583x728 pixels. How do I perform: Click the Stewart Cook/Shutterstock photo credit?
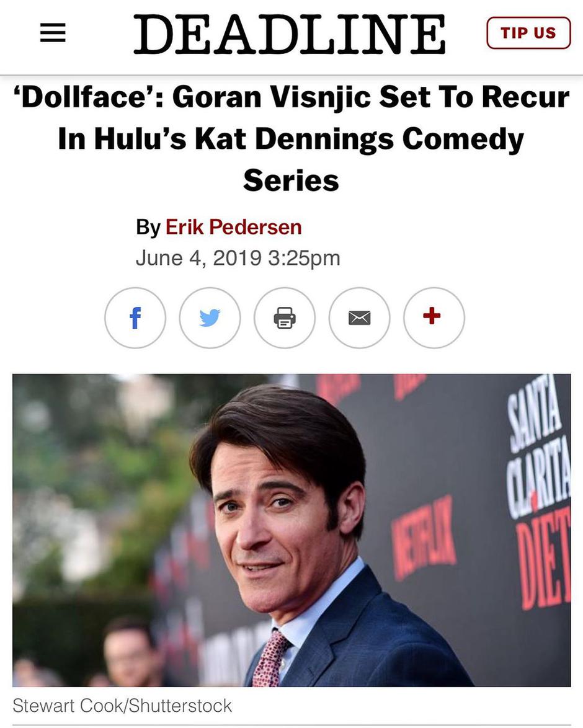(122, 706)
